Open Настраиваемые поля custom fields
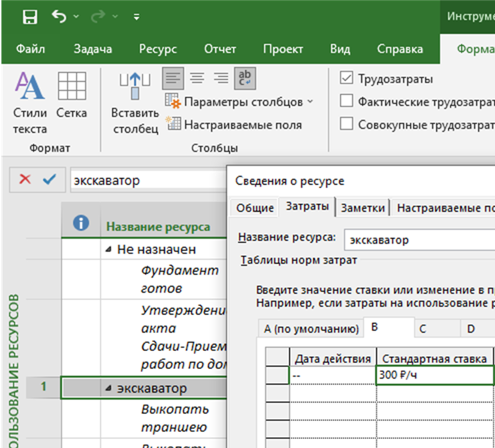The width and height of the screenshot is (495, 448). (x=234, y=125)
